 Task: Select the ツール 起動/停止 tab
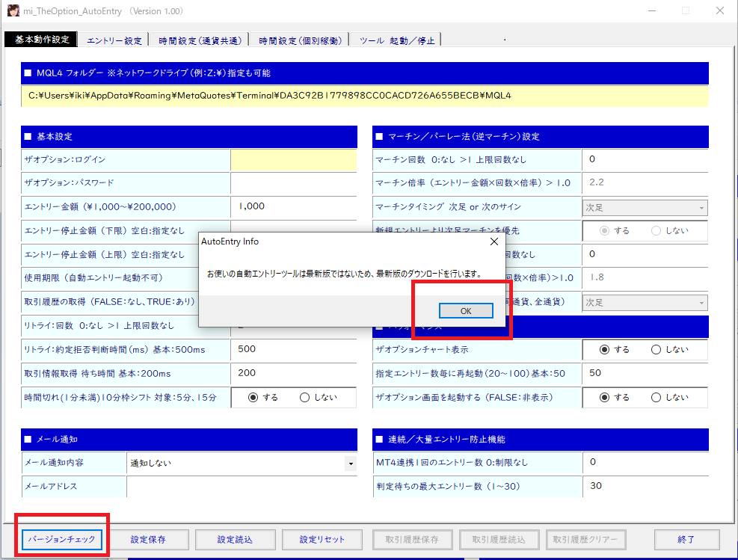click(x=396, y=40)
